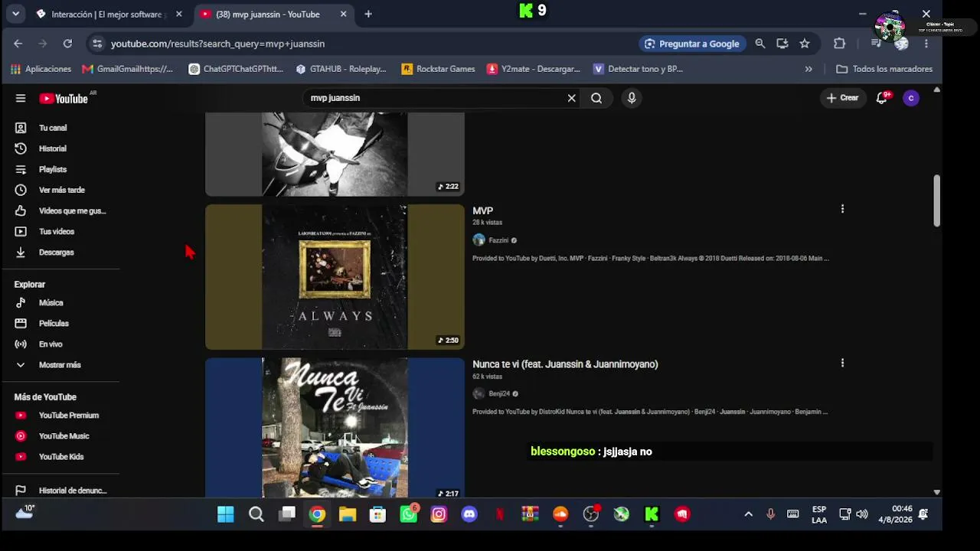The width and height of the screenshot is (980, 551).
Task: Open the YouTube account avatar menu
Action: click(x=911, y=98)
